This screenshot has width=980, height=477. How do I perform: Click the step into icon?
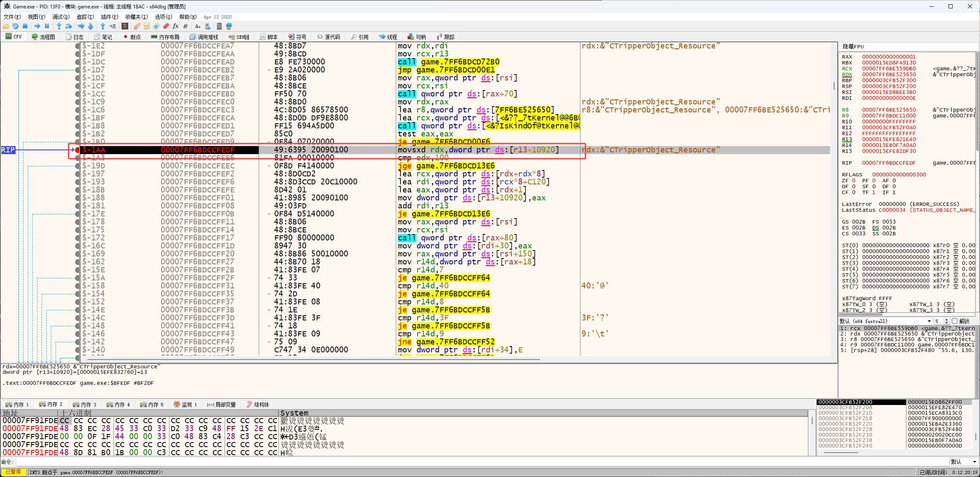coord(59,26)
